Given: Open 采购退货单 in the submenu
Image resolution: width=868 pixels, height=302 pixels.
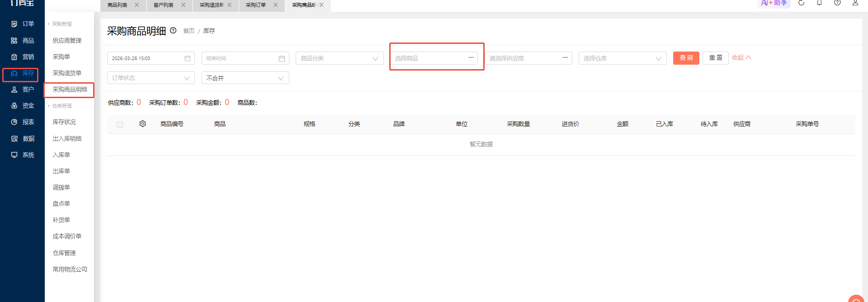Looking at the screenshot, I should pos(67,73).
